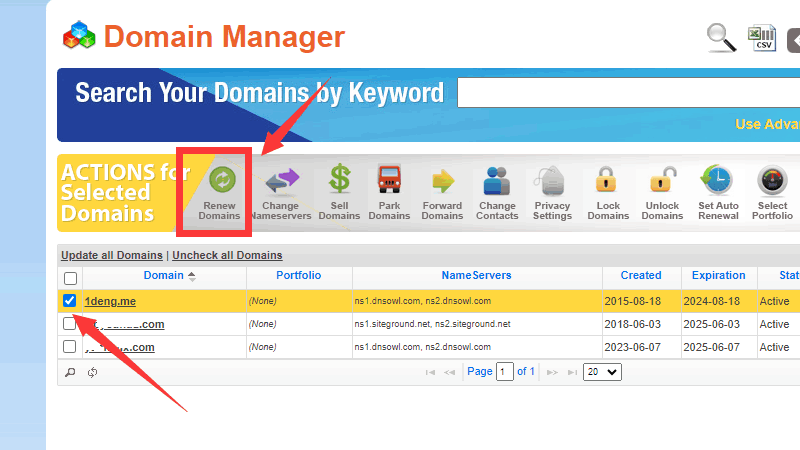Go to last page of results

click(572, 372)
